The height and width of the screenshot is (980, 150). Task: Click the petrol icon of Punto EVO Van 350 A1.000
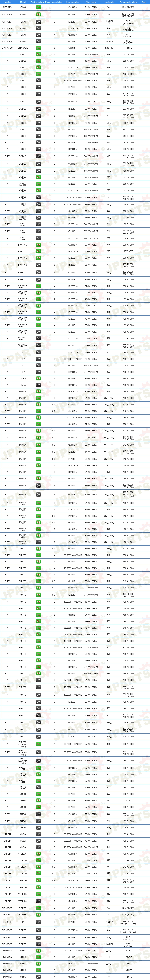[x=38, y=744]
